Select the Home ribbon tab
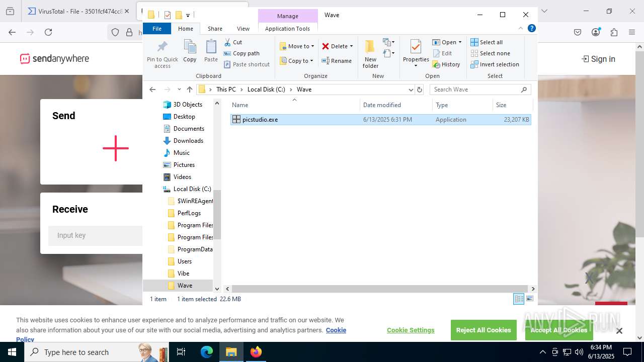 [186, 29]
